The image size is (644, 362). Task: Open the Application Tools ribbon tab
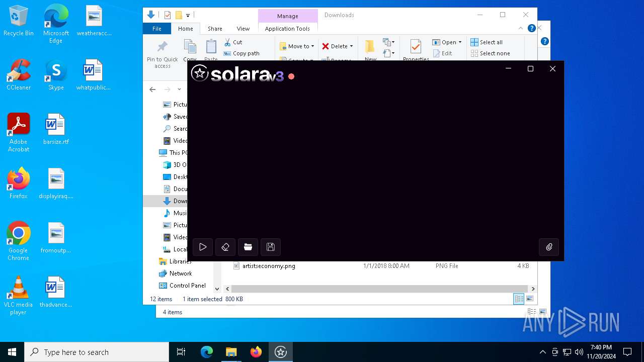point(287,29)
